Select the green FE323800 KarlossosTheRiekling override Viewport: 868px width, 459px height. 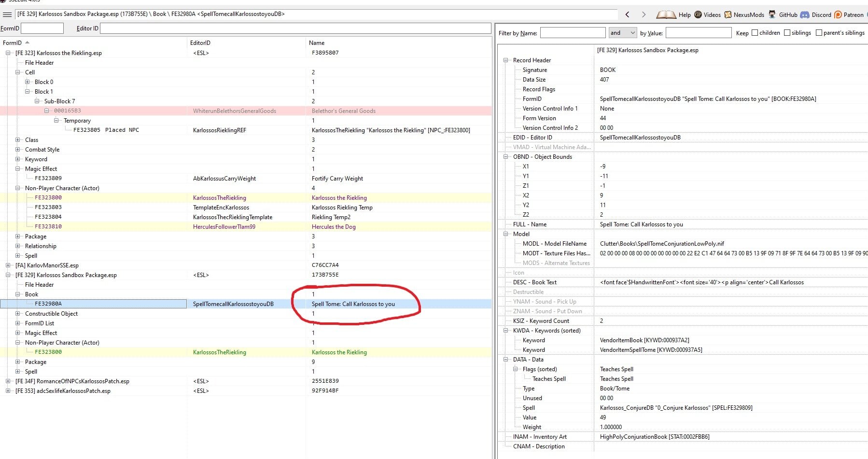(246, 352)
